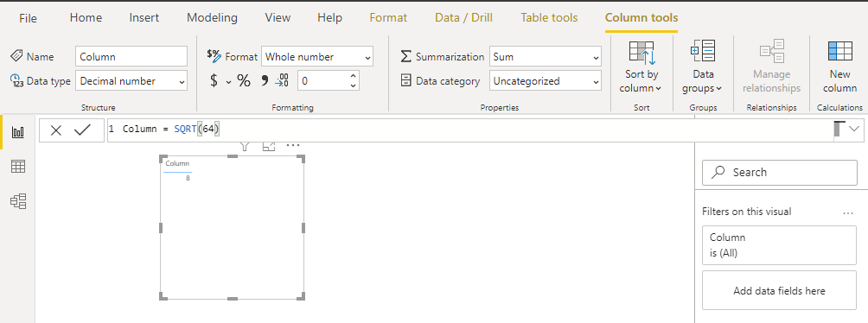Click in the DAX formula editor

(470, 130)
